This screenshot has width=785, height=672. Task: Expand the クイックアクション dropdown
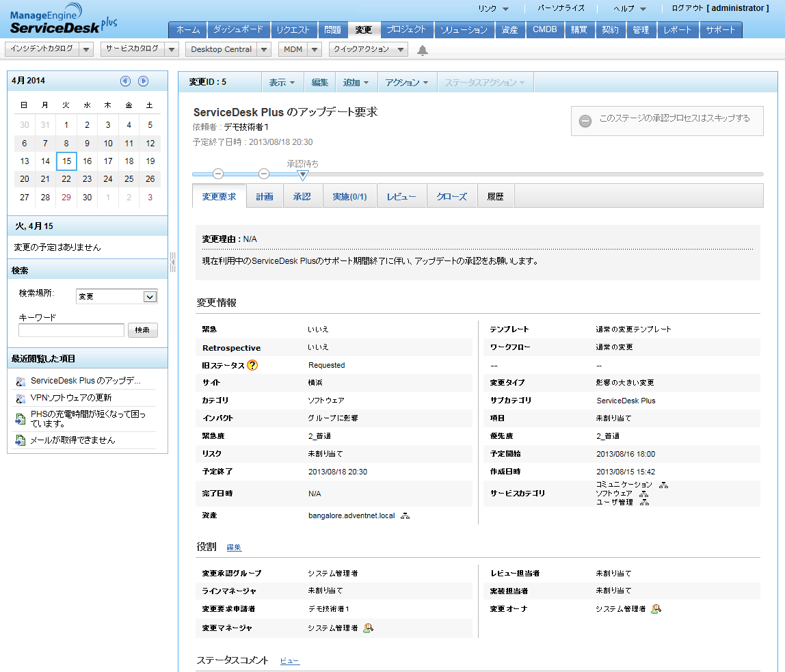401,49
